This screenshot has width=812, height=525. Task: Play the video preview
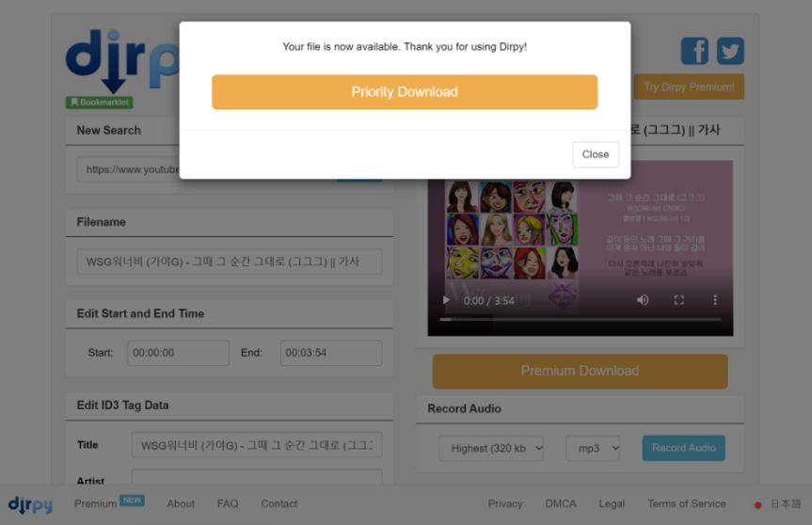(x=446, y=300)
